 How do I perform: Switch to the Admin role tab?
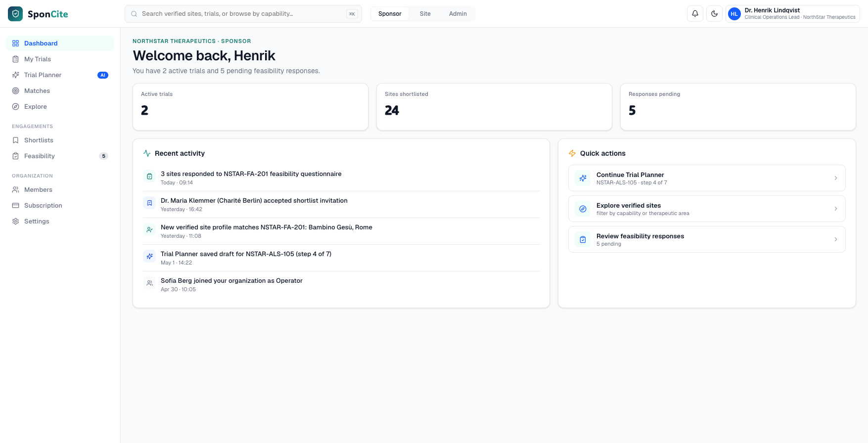458,14
